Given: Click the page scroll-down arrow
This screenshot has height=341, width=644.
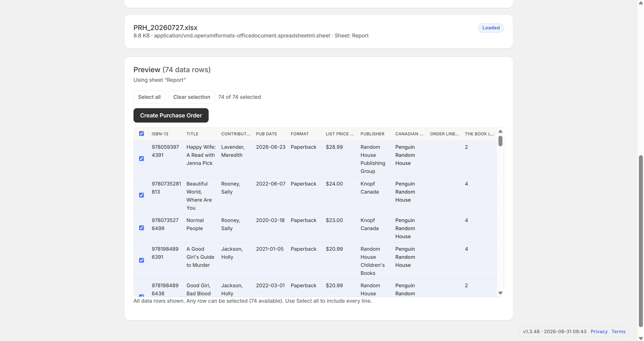Looking at the screenshot, I should coord(641,338).
